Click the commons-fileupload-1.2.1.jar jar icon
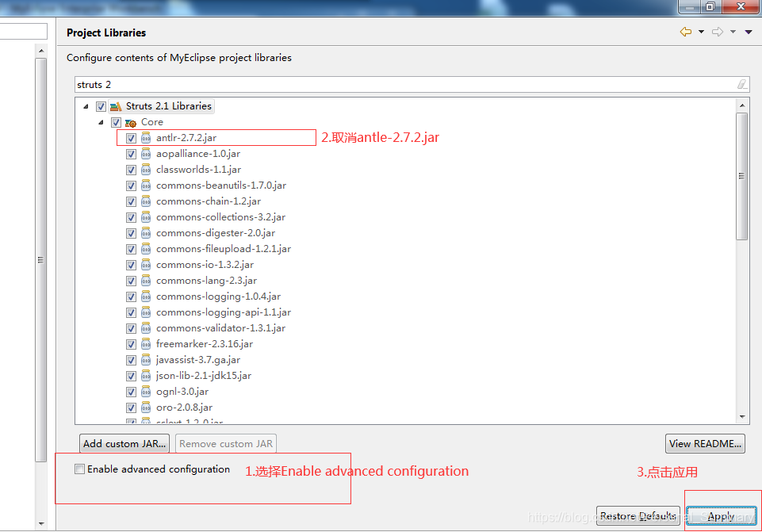The height and width of the screenshot is (532, 762). [146, 249]
